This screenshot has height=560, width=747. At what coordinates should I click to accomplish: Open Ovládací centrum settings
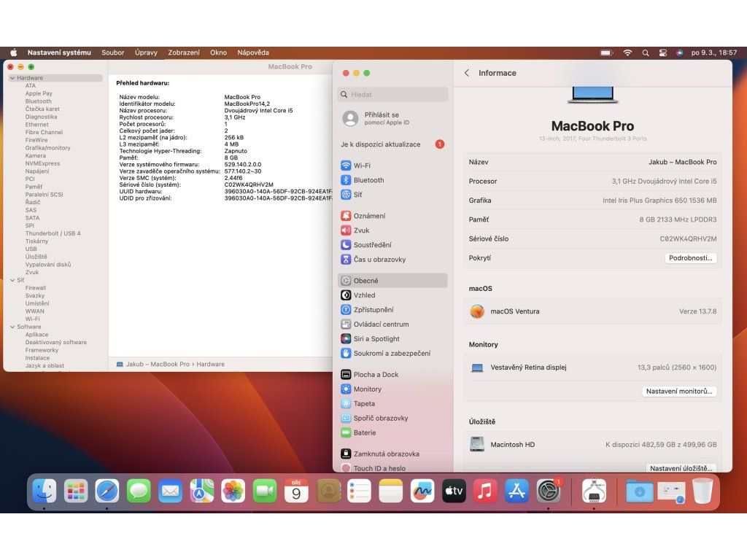381,324
